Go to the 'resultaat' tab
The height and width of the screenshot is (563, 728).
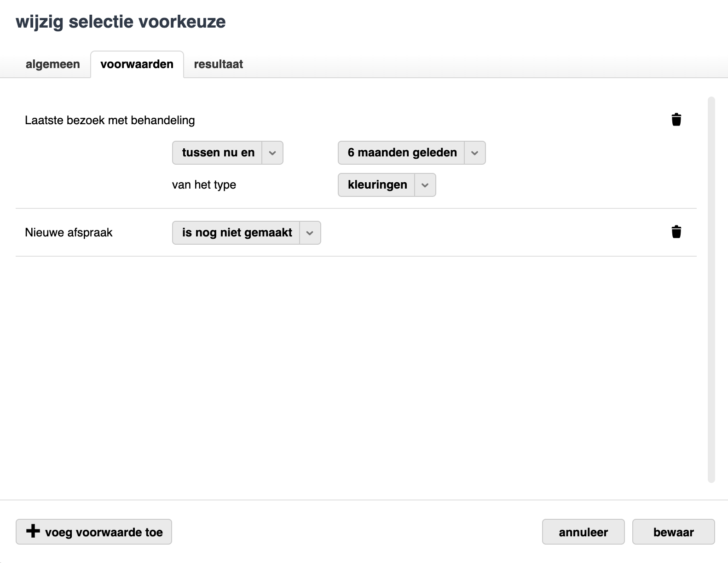[x=218, y=64]
